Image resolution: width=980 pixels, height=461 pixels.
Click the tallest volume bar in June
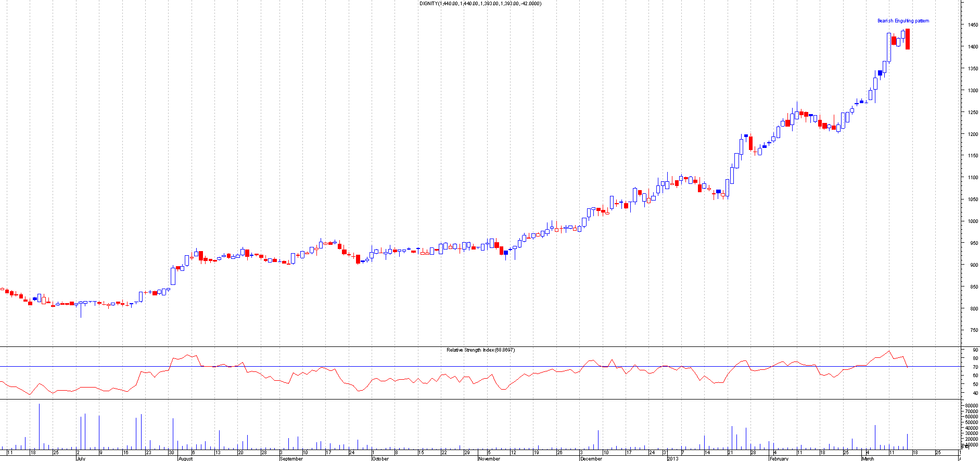(39, 426)
